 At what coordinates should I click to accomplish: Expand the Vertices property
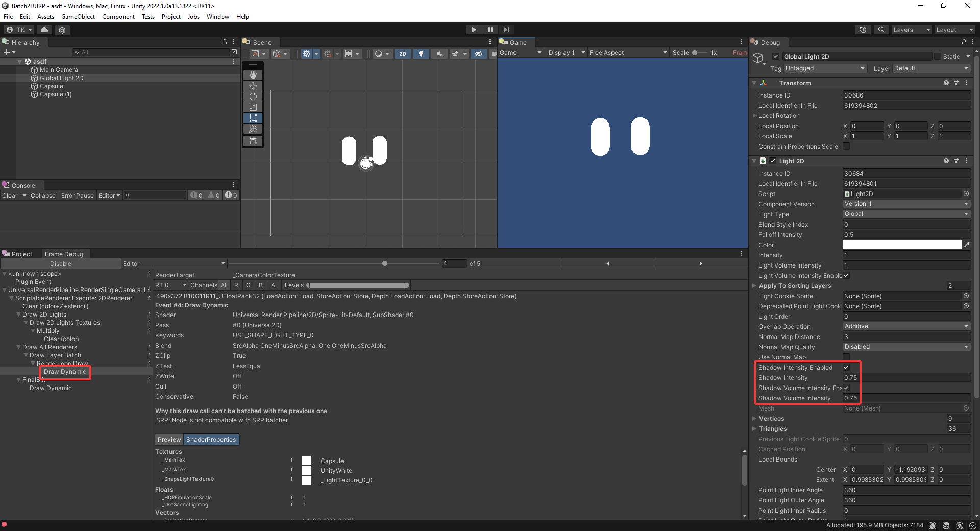point(754,419)
